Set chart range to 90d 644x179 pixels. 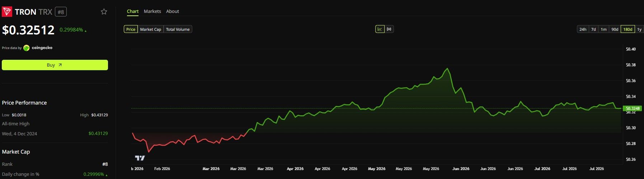(615, 29)
